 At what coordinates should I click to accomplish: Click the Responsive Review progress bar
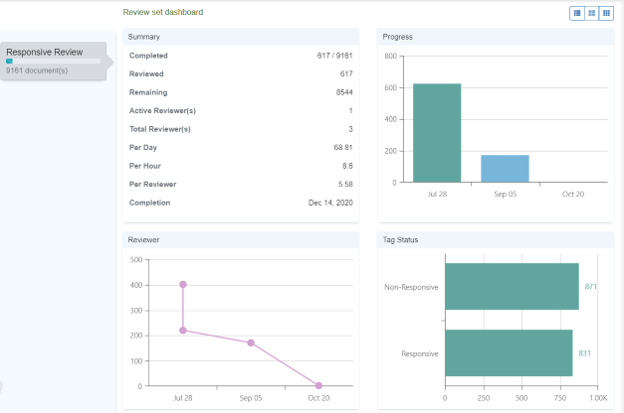click(52, 61)
